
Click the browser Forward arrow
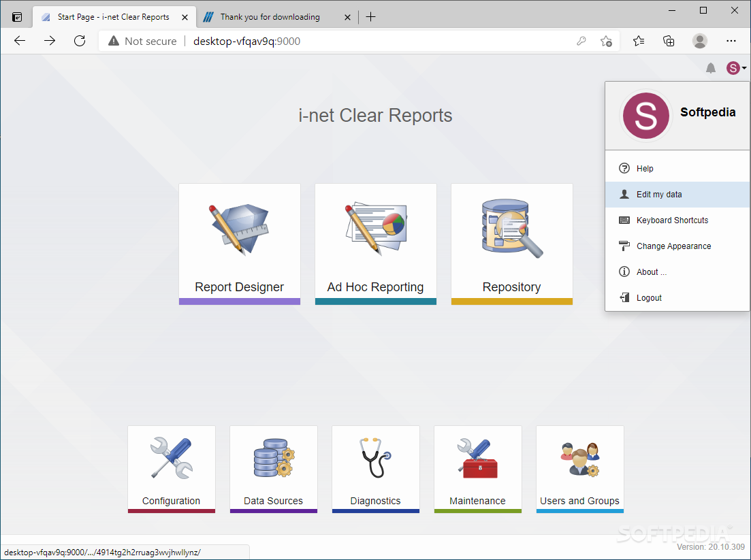click(x=49, y=41)
